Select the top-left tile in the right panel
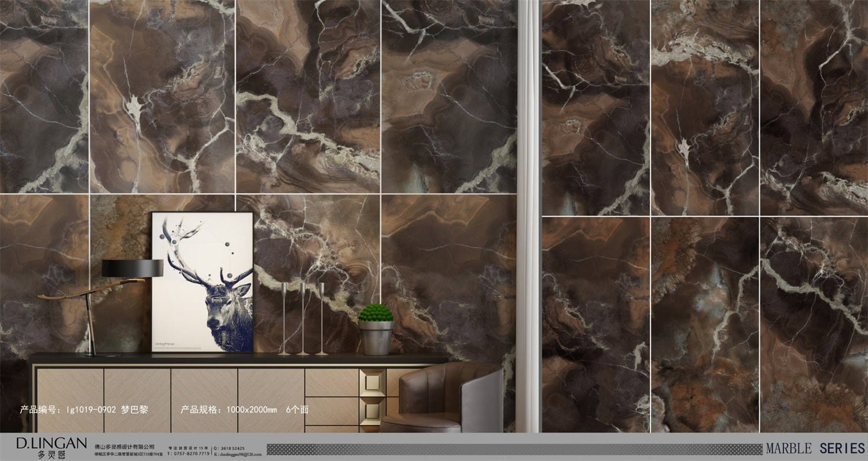Viewport: 868px width, 461px height. click(595, 107)
